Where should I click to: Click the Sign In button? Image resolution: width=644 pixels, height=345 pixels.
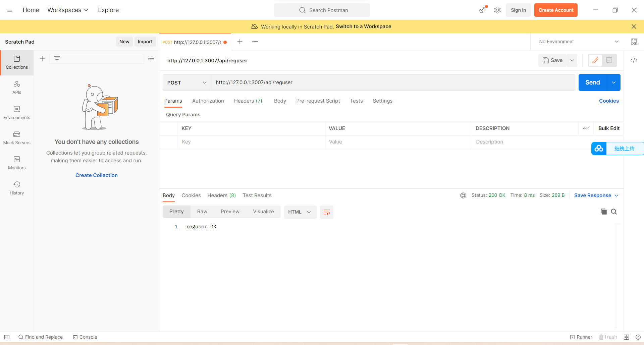coord(518,10)
